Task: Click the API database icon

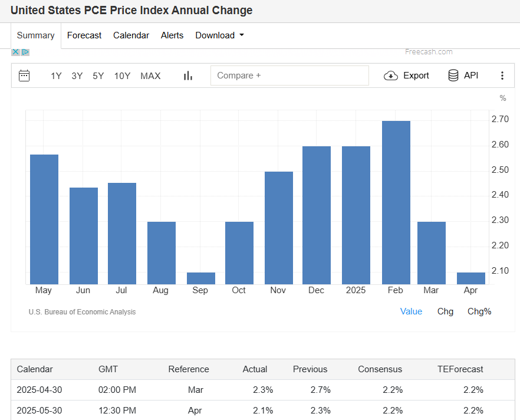Action: (453, 76)
